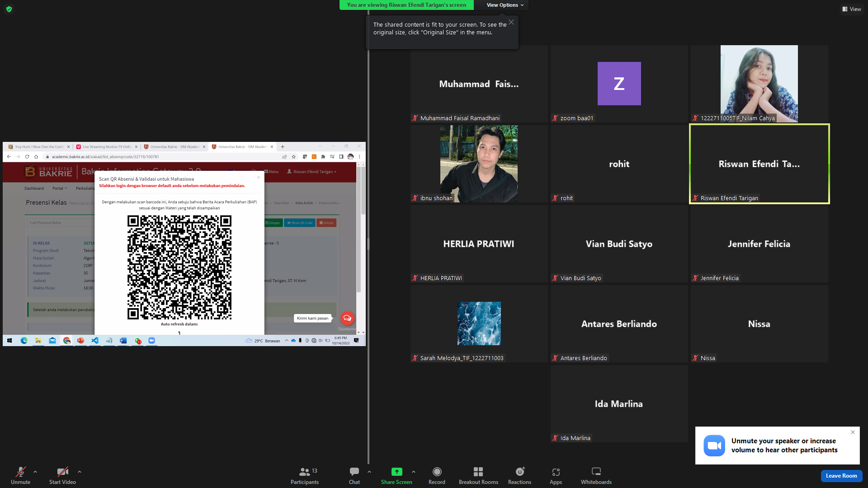
Task: Bookmark the page with the star icon
Action: [294, 157]
